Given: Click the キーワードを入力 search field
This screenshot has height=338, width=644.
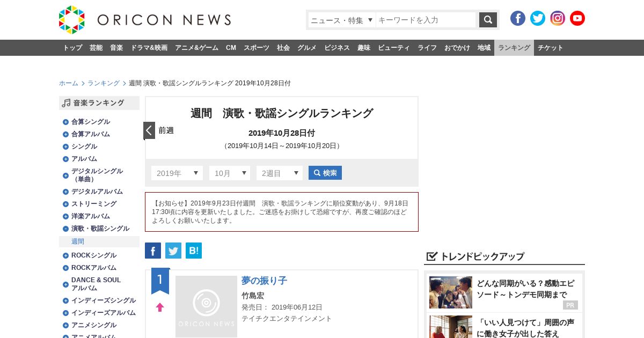Looking at the screenshot, I should click(426, 20).
